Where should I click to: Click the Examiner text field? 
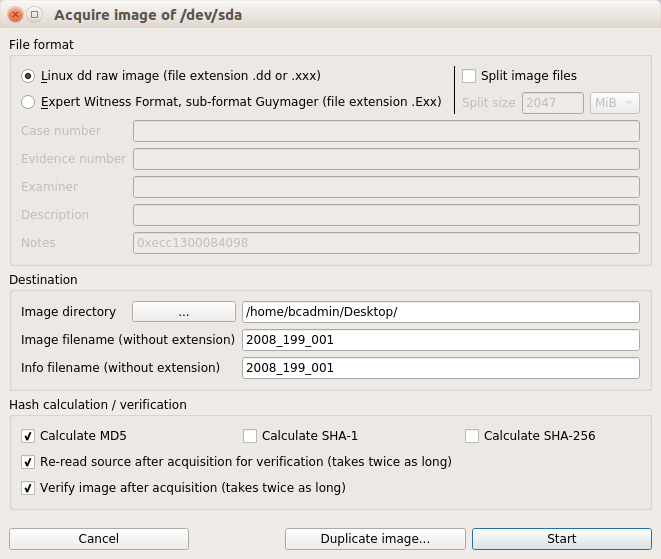tap(386, 187)
